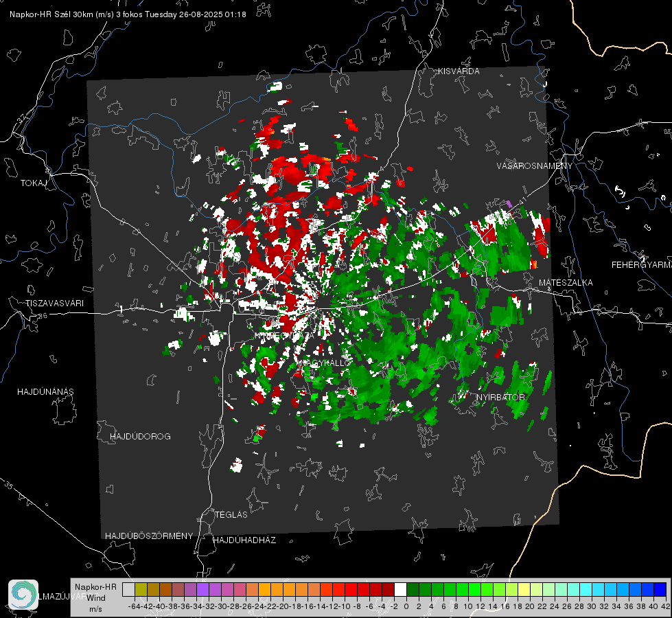Screen dimensions: 672x618
Task: Select the HAJDÚBÖSZÖRMÉNY town label
Action: tap(149, 536)
